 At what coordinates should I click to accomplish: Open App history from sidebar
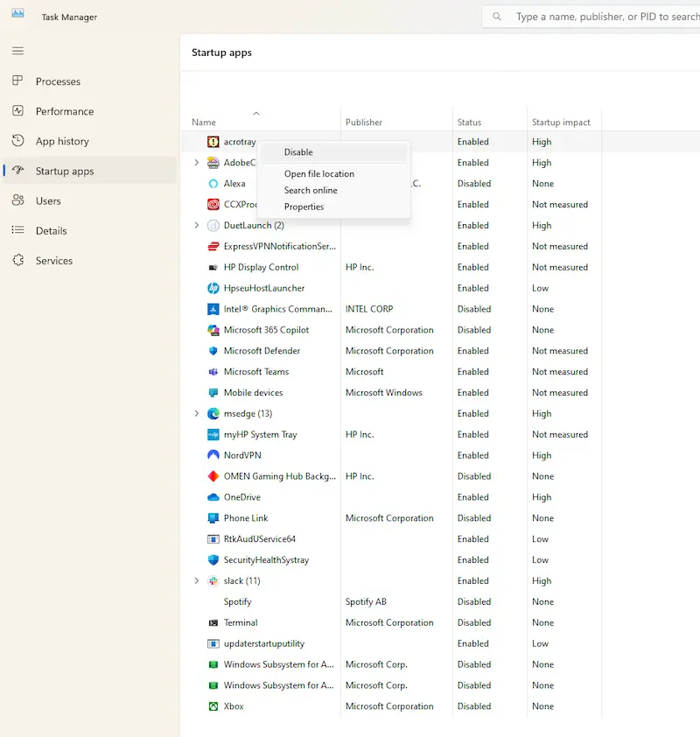[19, 141]
